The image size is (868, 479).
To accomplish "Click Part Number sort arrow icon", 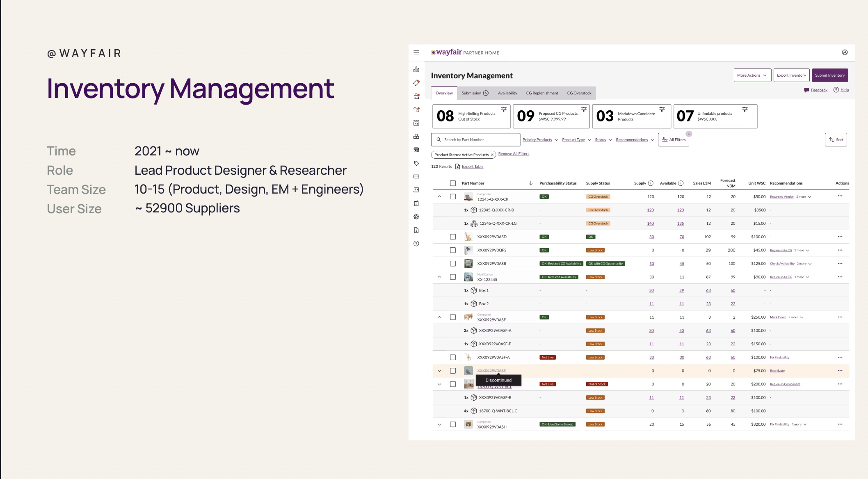I will (530, 183).
